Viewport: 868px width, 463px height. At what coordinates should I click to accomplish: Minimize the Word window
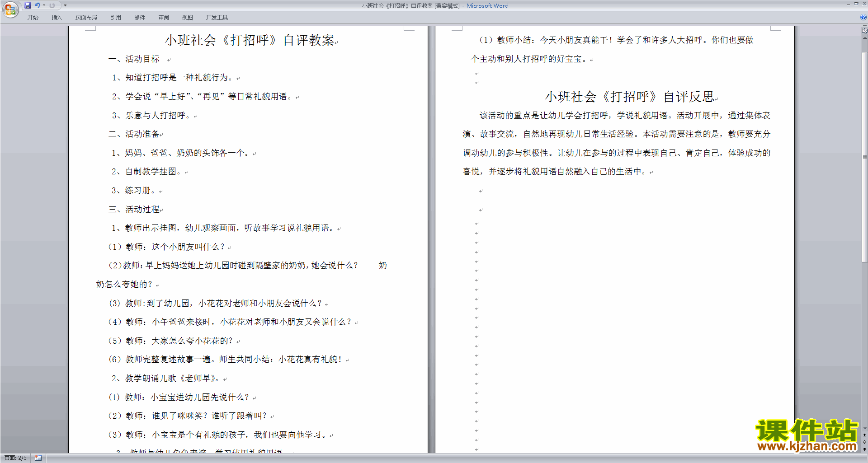click(848, 4)
